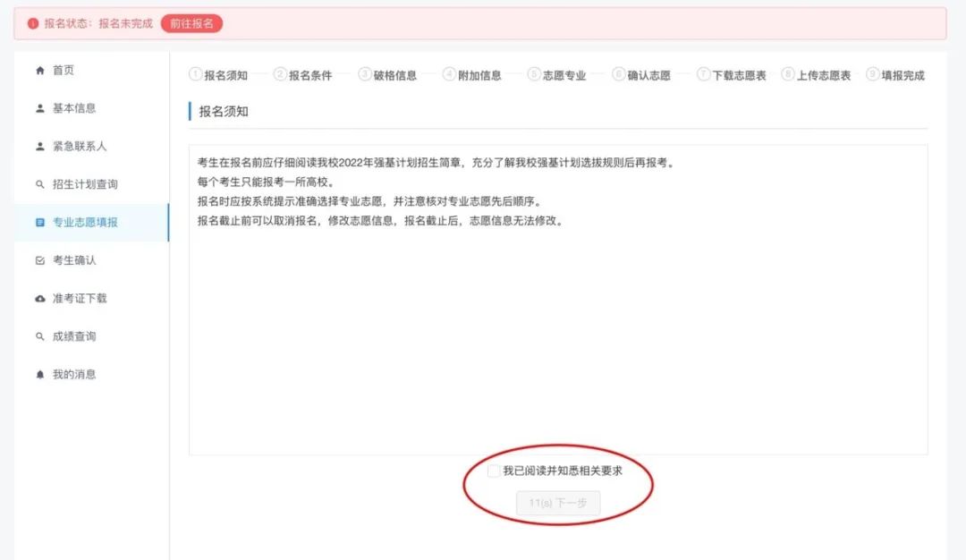The image size is (966, 560).
Task: Switch to the 考生确认 sidebar section
Action: coord(67,260)
